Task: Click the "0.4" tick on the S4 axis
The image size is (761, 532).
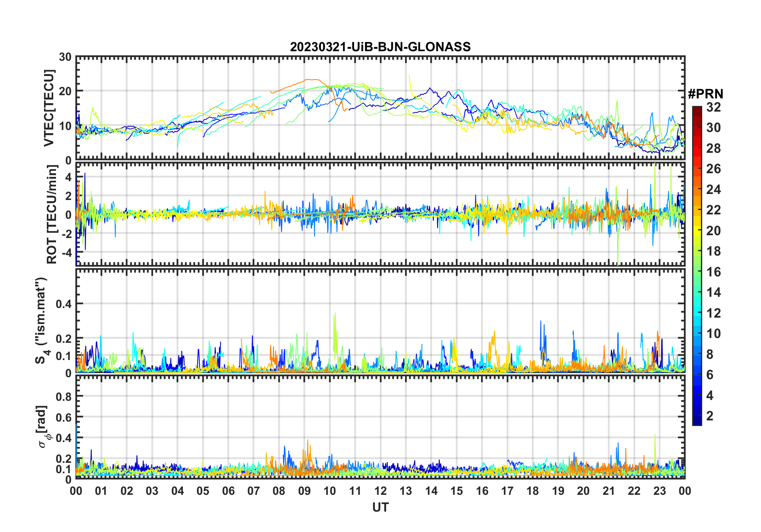Action: point(64,304)
